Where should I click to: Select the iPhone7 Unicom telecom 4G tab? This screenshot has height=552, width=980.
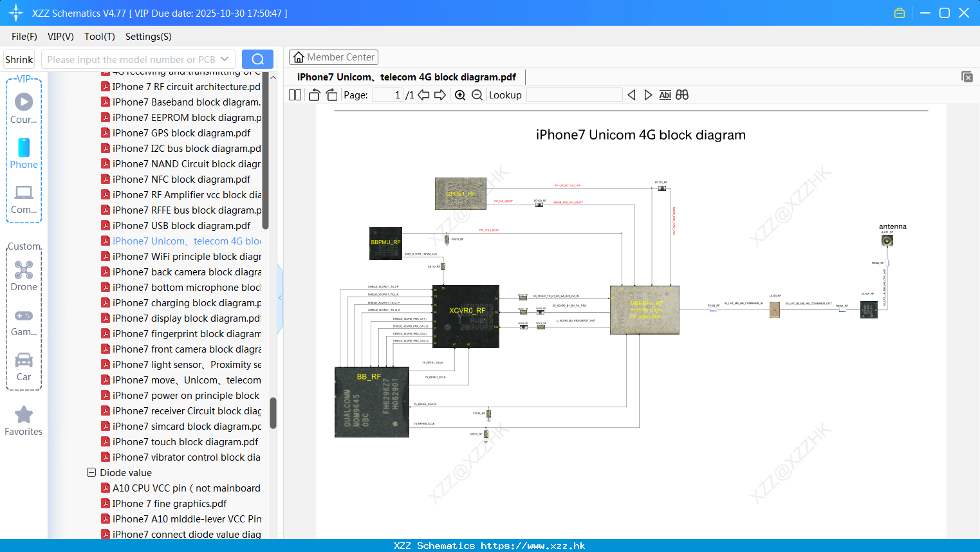coord(407,77)
